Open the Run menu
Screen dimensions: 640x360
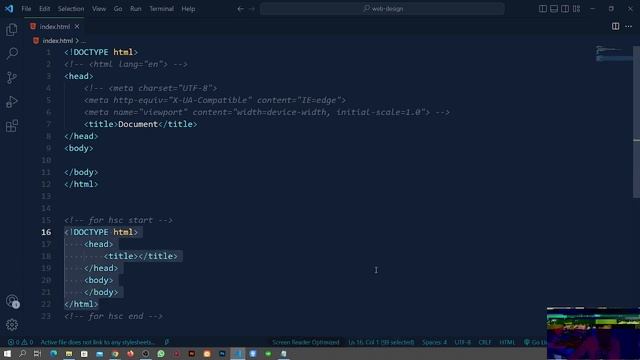point(136,9)
